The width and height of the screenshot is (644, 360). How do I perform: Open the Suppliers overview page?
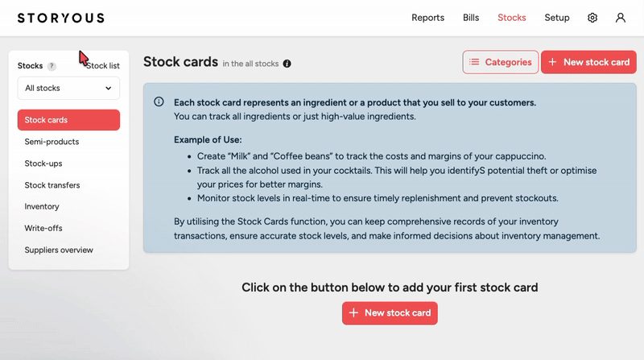point(59,250)
